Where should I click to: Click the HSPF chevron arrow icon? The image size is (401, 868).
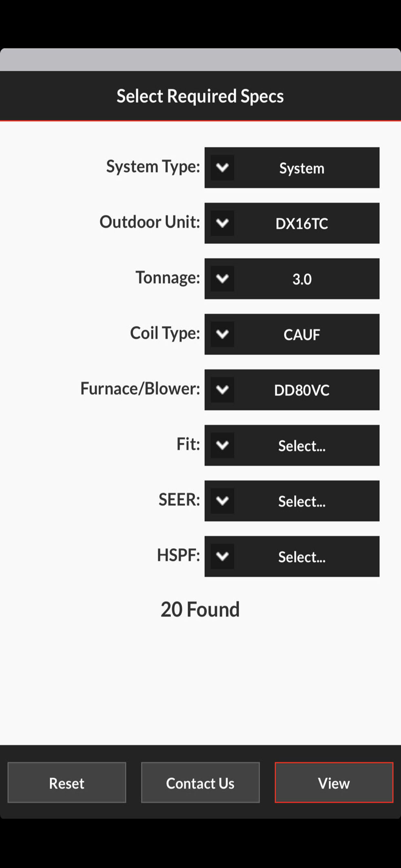222,556
